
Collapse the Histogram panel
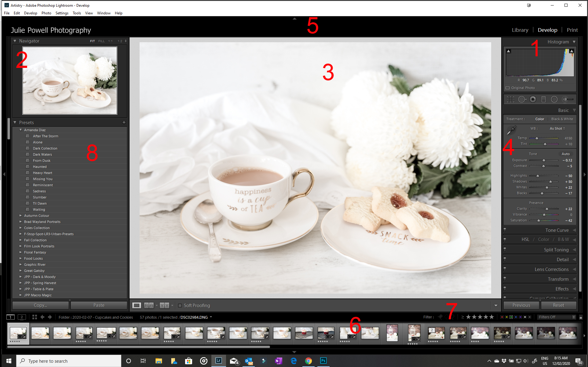point(574,42)
